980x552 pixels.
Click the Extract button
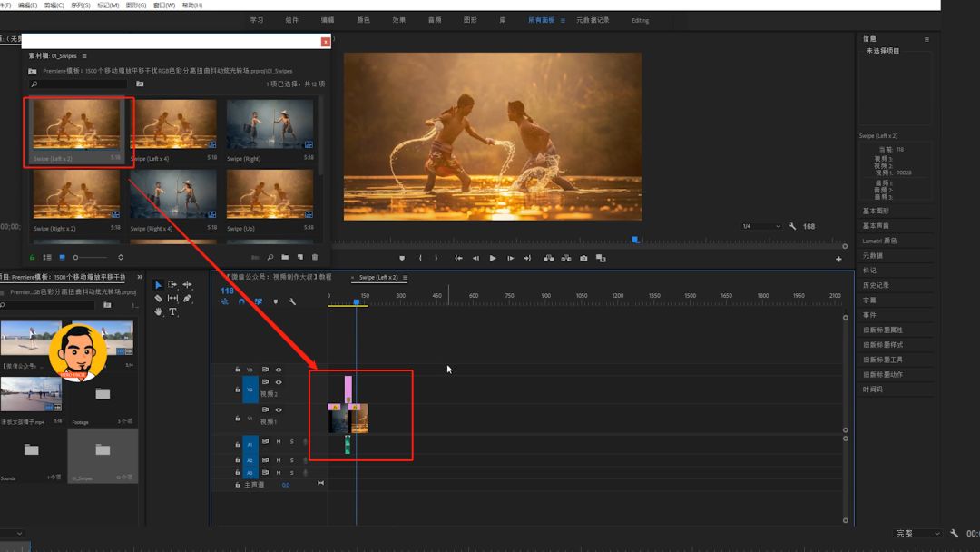(x=566, y=258)
